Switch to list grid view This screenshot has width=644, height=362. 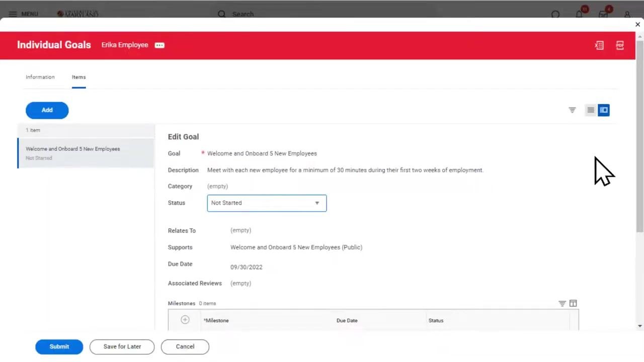pyautogui.click(x=591, y=110)
